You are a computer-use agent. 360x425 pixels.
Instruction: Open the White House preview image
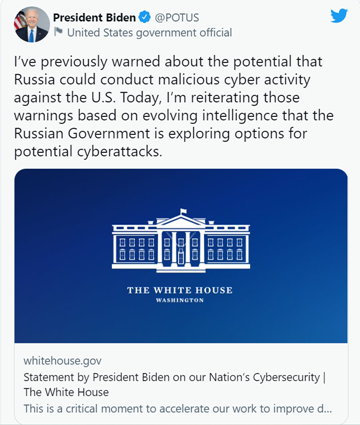point(181,256)
